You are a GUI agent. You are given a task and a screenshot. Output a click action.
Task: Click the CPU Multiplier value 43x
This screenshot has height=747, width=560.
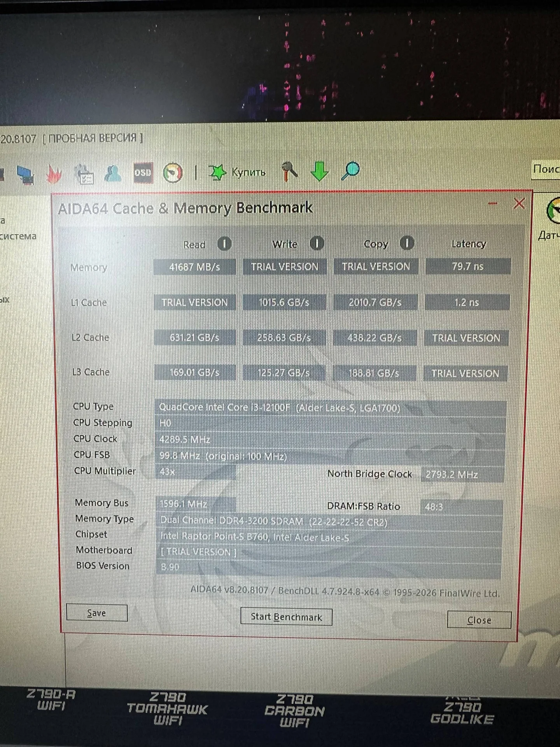[196, 472]
